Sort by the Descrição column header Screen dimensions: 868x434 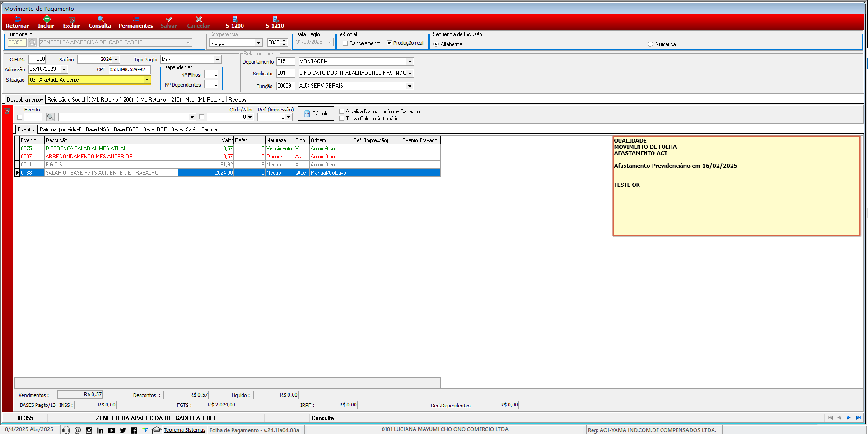pyautogui.click(x=111, y=140)
